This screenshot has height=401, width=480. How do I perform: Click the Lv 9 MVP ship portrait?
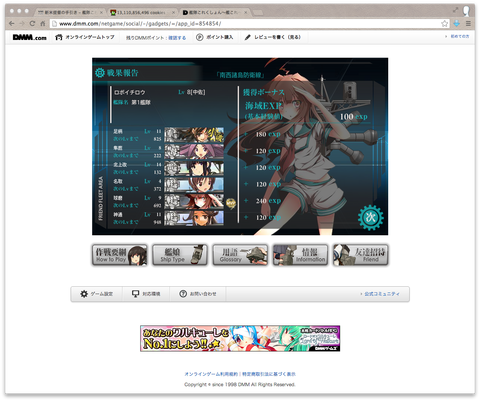(194, 201)
